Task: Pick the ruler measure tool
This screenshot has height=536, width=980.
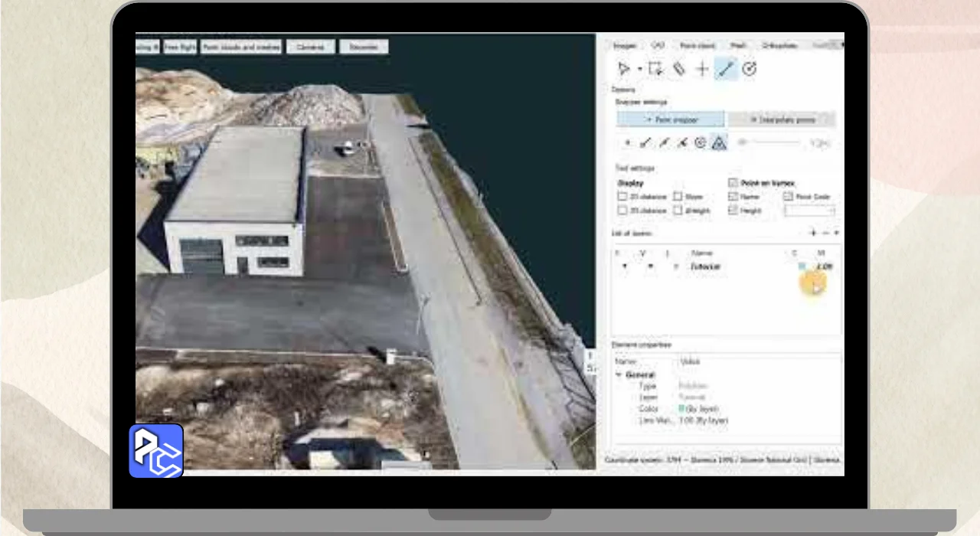Action: click(678, 70)
